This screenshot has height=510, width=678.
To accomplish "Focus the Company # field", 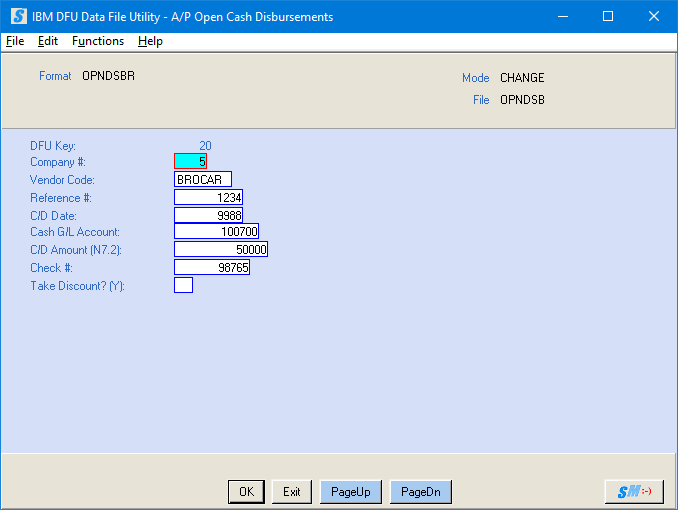I will (190, 161).
